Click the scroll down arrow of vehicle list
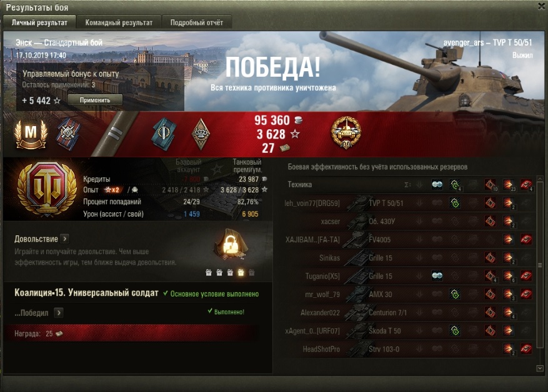This screenshot has height=392, width=548. point(540,368)
